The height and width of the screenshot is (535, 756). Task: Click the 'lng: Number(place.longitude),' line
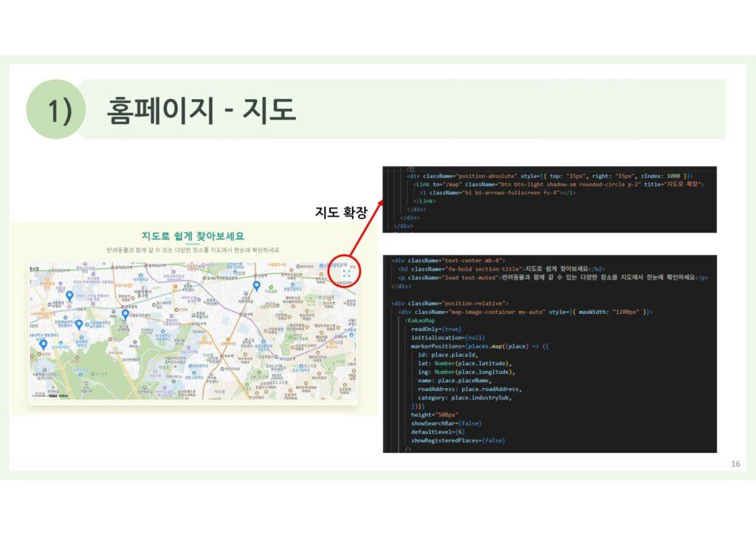click(467, 372)
